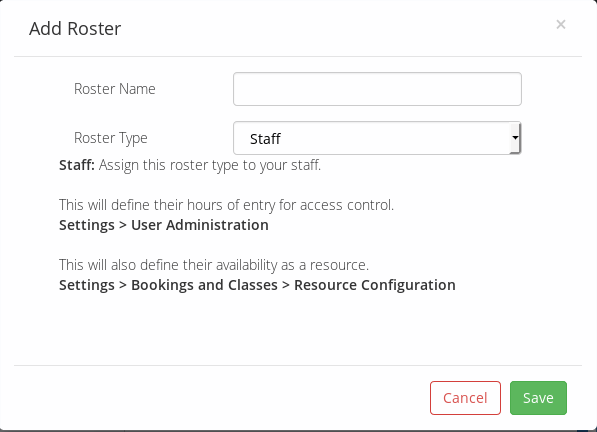
Task: Click Resource Configuration in the settings path
Action: [375, 285]
